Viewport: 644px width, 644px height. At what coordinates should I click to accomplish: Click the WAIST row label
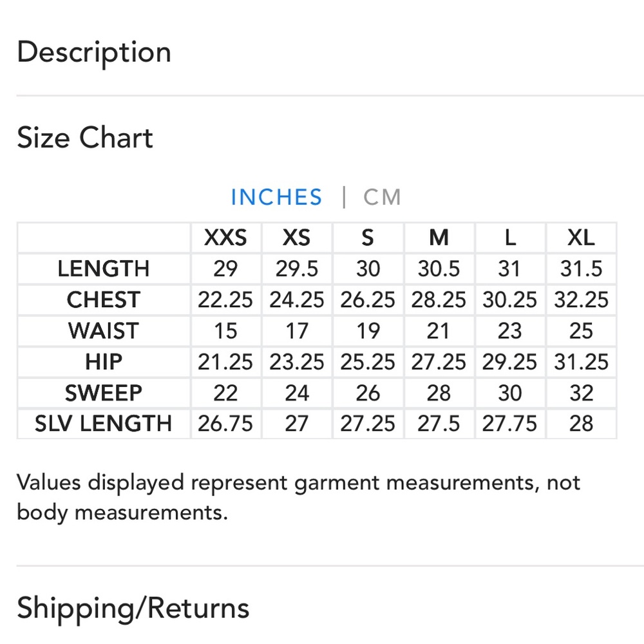(x=104, y=330)
